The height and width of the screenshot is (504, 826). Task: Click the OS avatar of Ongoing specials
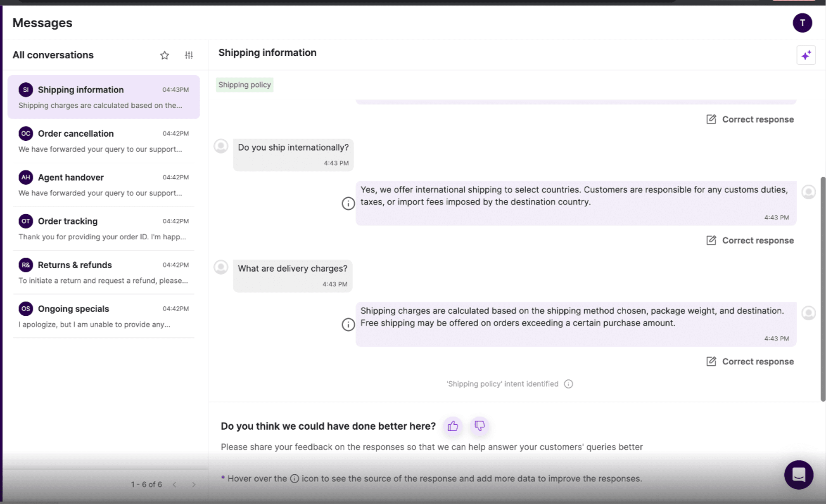tap(26, 308)
